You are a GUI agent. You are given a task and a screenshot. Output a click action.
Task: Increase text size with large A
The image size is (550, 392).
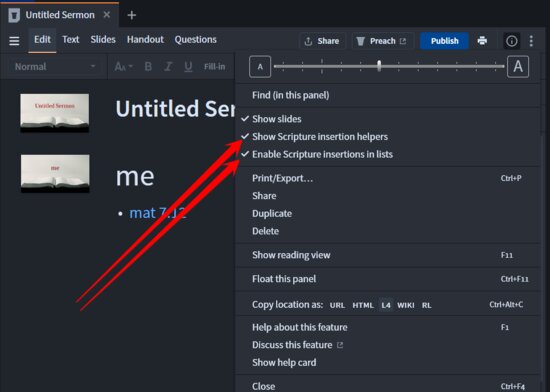pyautogui.click(x=518, y=66)
